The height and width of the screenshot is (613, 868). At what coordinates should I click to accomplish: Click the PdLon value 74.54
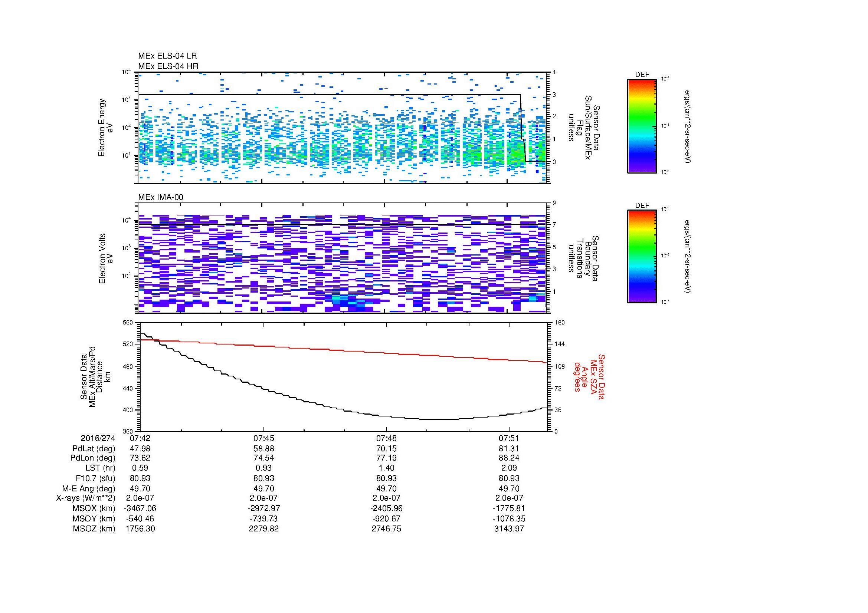(x=263, y=458)
